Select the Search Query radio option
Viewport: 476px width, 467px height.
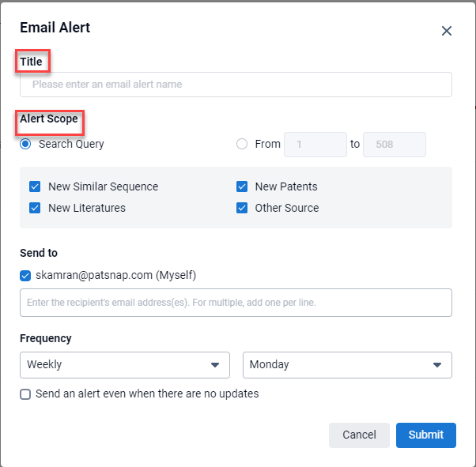26,144
